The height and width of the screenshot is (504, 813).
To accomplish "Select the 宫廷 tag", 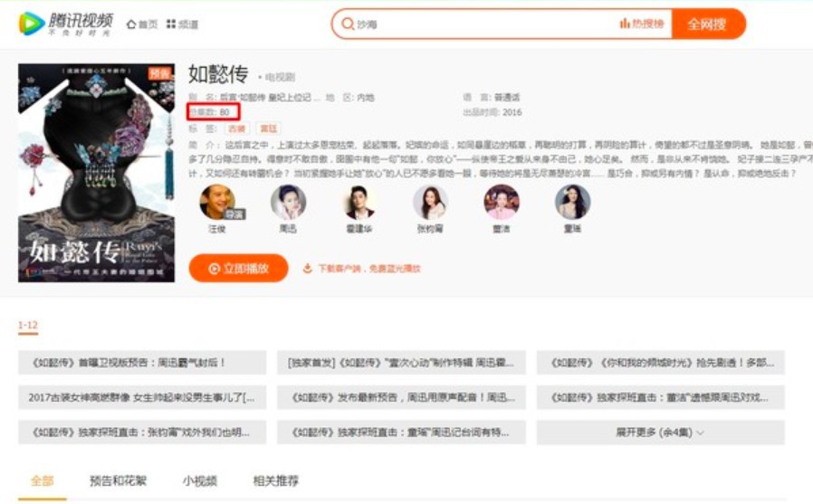I will coord(269,128).
